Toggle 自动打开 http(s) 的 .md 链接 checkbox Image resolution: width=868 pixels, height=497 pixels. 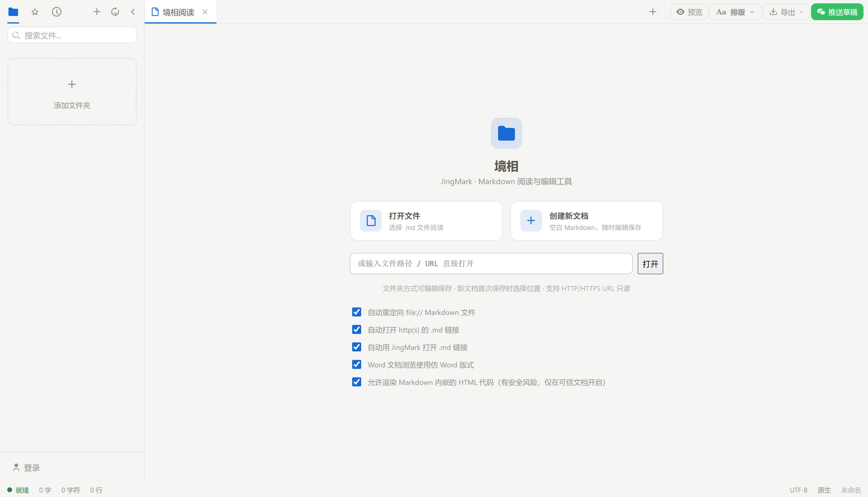click(x=356, y=329)
